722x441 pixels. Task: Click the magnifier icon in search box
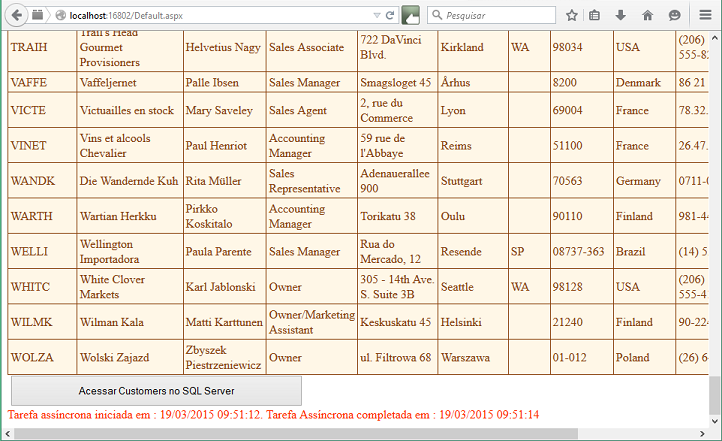click(437, 15)
